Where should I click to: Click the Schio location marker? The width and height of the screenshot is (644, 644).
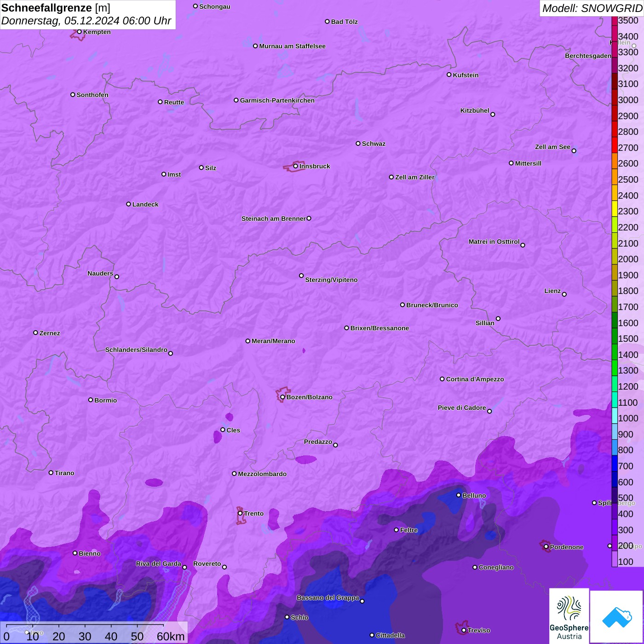[287, 617]
